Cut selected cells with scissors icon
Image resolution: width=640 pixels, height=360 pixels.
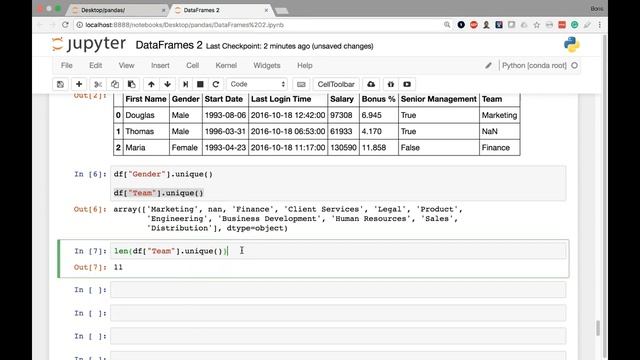coord(98,84)
